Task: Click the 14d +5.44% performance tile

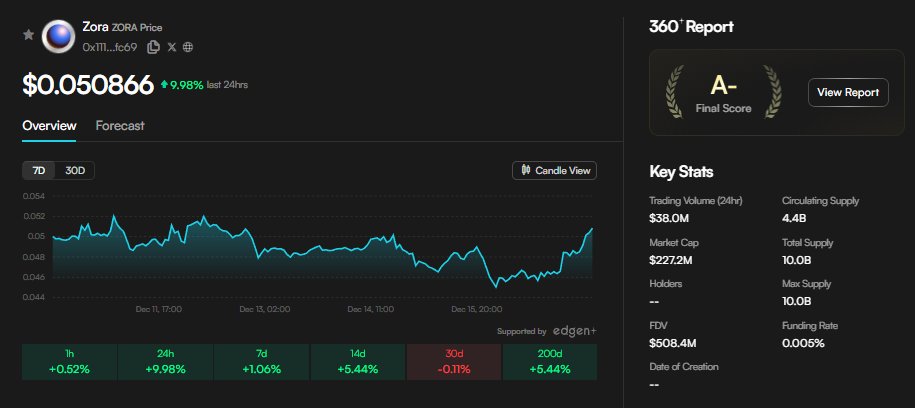Action: point(358,362)
